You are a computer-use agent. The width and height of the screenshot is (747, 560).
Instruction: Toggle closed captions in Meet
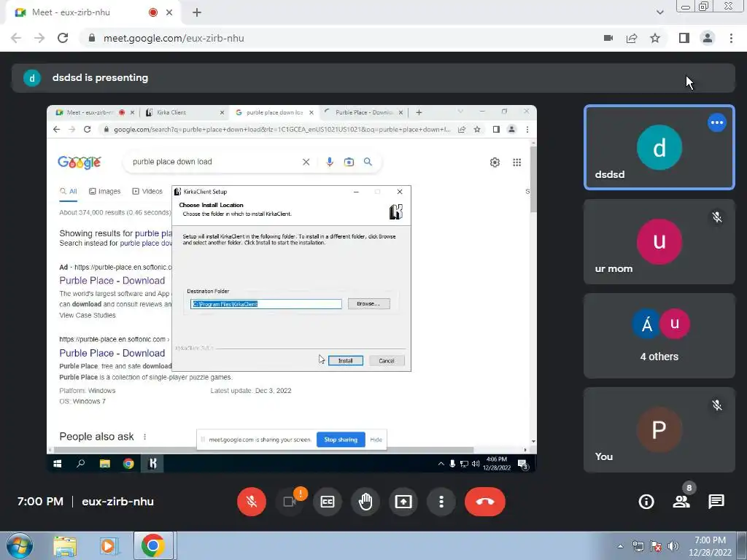coord(328,502)
